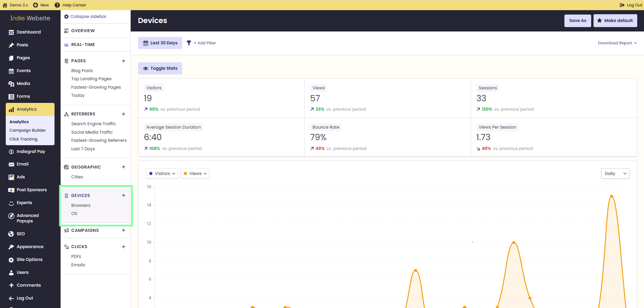The height and width of the screenshot is (308, 644).
Task: Expand the Download Report menu
Action: [x=618, y=43]
